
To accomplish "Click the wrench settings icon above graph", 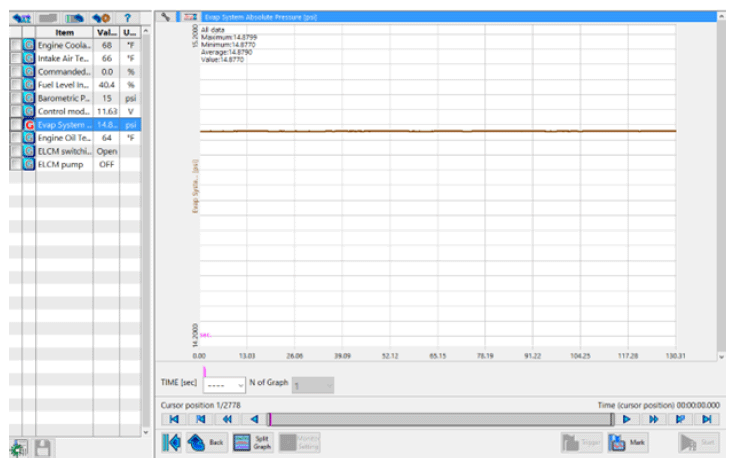I will click(x=166, y=17).
